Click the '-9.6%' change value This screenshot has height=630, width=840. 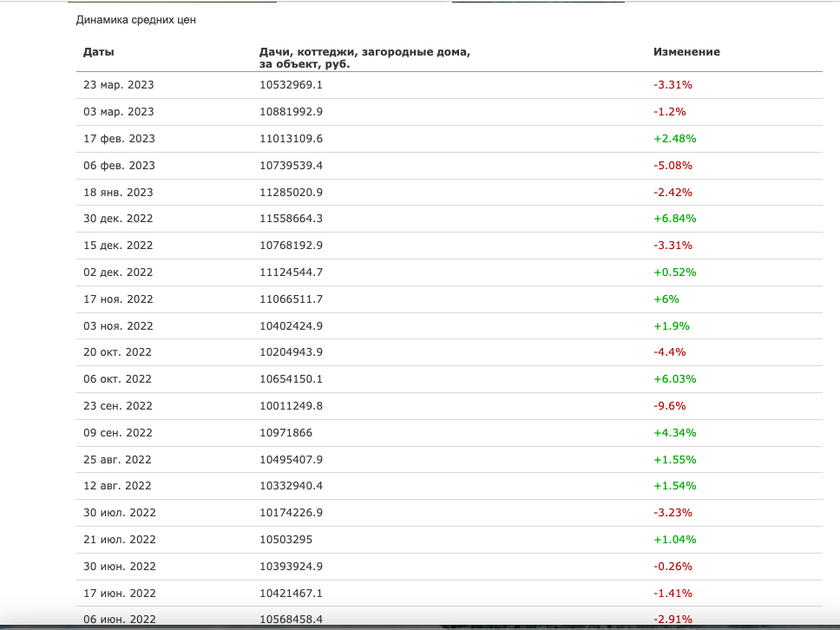pyautogui.click(x=670, y=405)
